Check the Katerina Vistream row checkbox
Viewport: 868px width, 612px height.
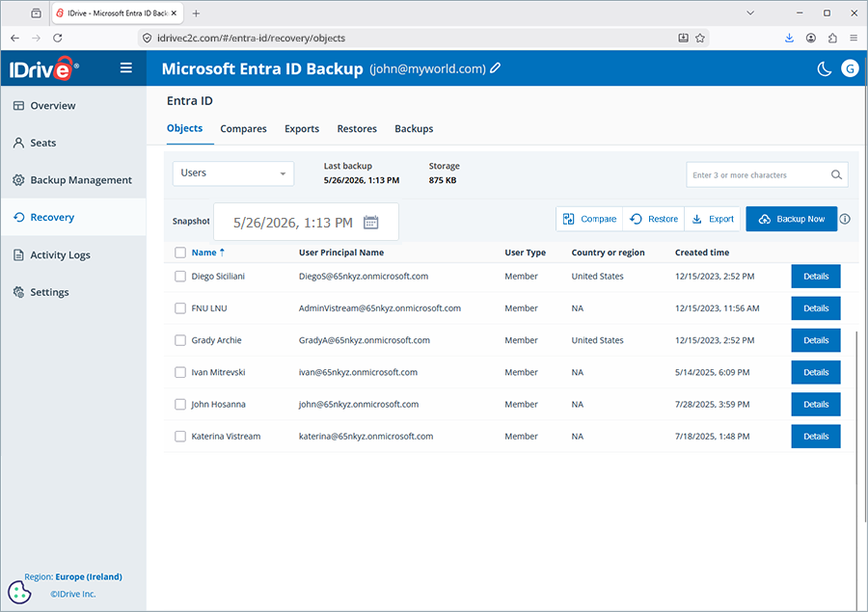click(180, 437)
